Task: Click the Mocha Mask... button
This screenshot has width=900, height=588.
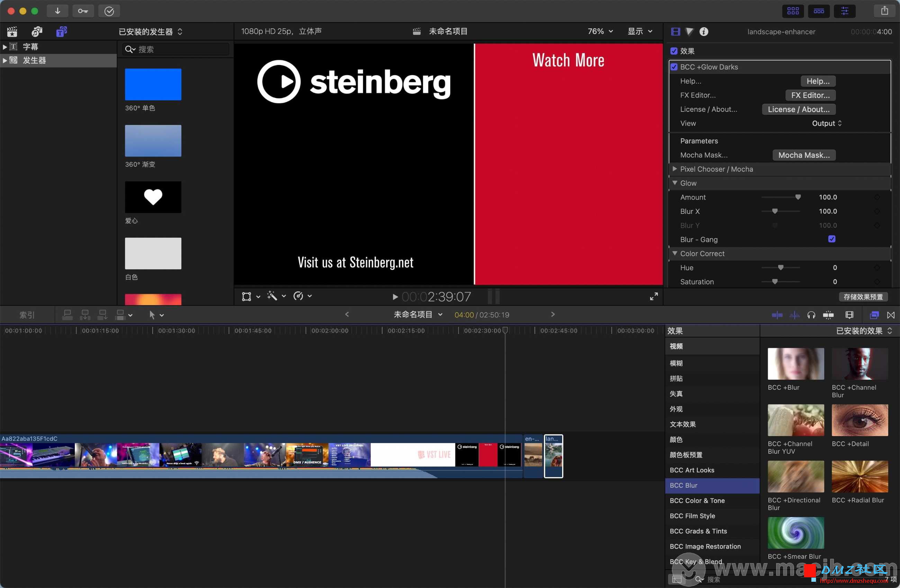Action: 804,155
